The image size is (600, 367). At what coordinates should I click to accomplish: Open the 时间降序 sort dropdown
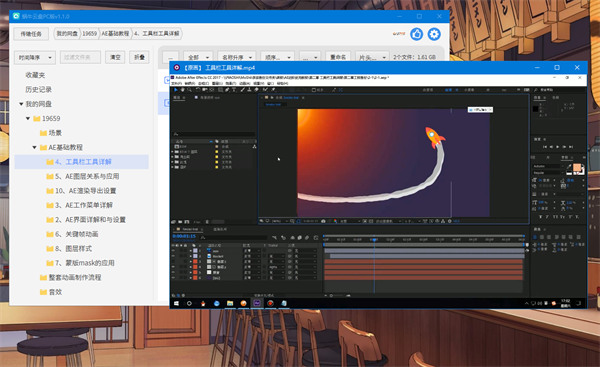(35, 57)
